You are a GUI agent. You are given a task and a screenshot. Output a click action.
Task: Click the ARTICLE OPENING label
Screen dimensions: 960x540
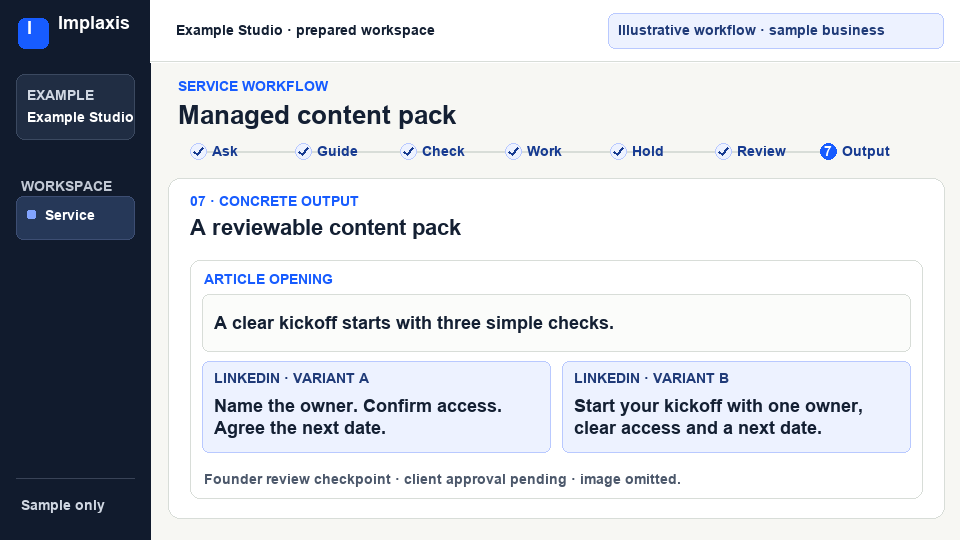[x=268, y=279]
